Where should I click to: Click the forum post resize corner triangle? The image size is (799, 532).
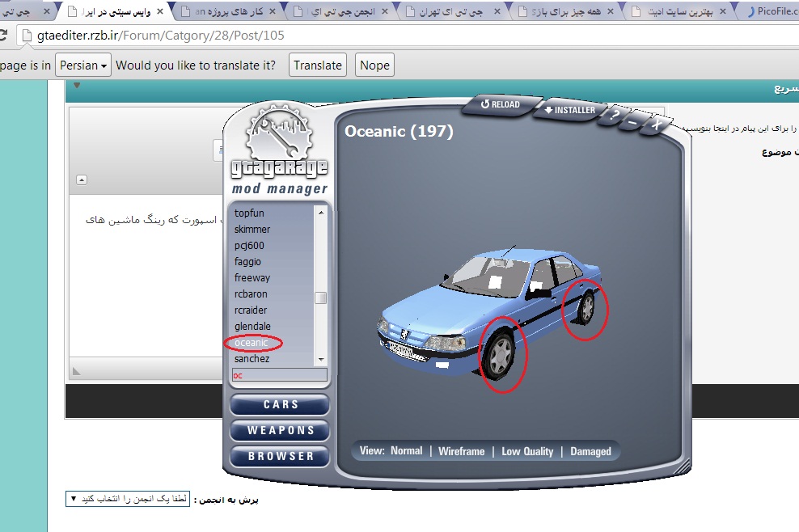tap(77, 371)
